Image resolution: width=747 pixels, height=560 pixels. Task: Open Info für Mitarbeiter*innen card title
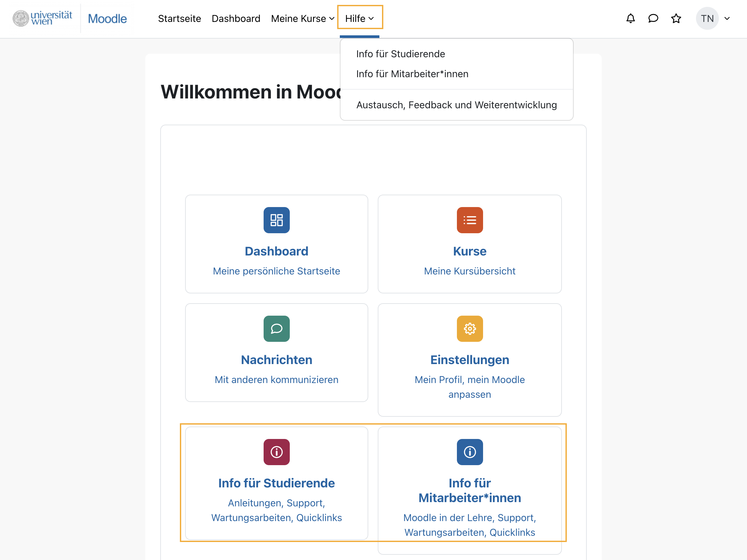469,490
